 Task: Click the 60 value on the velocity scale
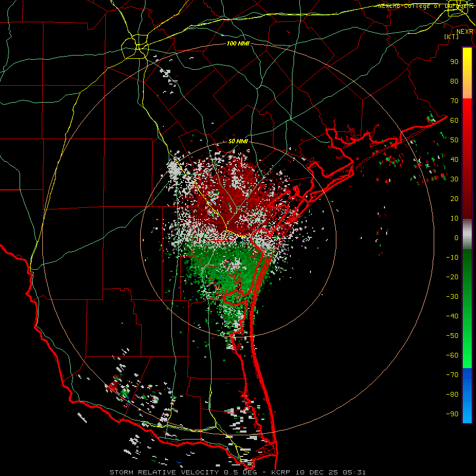pos(454,120)
